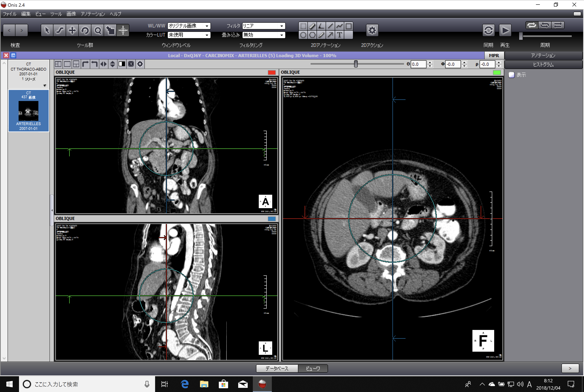Click the 同期 sync button
The image size is (584, 392).
pos(488,30)
